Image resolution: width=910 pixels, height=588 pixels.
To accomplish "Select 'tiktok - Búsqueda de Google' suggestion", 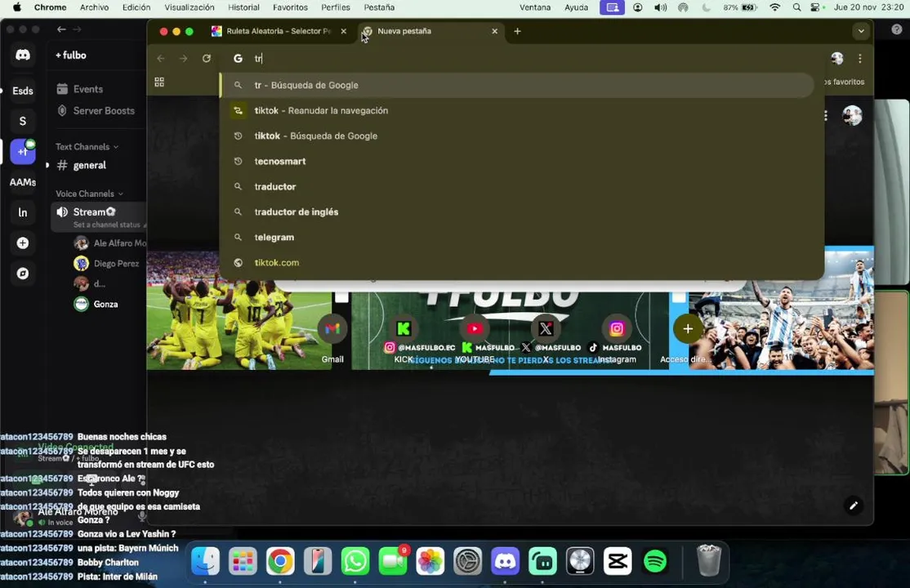I will tap(516, 136).
